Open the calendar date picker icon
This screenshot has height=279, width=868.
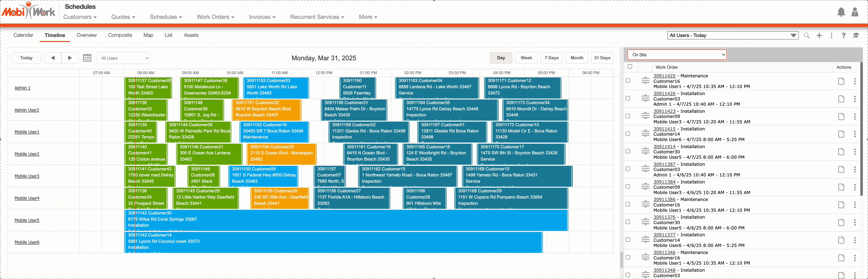[87, 58]
